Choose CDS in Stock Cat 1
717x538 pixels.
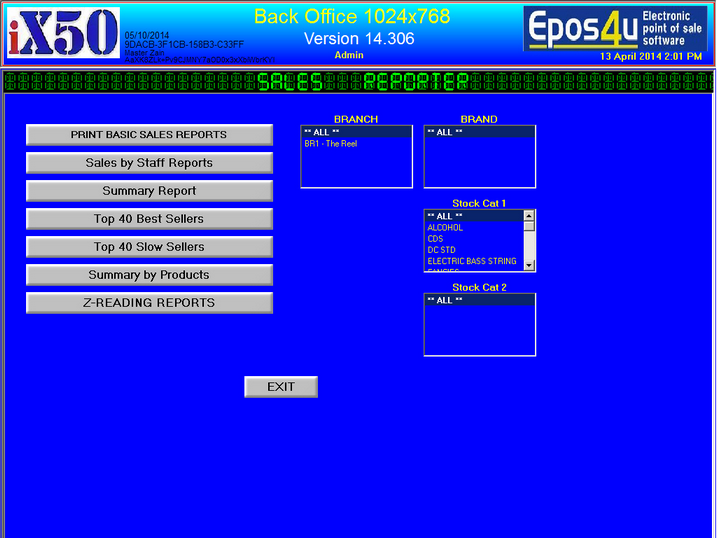tap(474, 239)
